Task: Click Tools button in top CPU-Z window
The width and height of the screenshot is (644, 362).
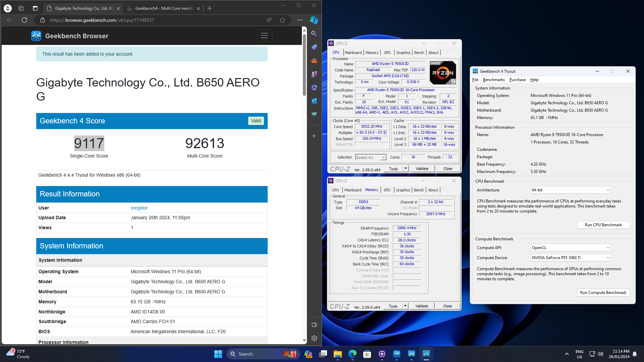Action: (x=393, y=169)
